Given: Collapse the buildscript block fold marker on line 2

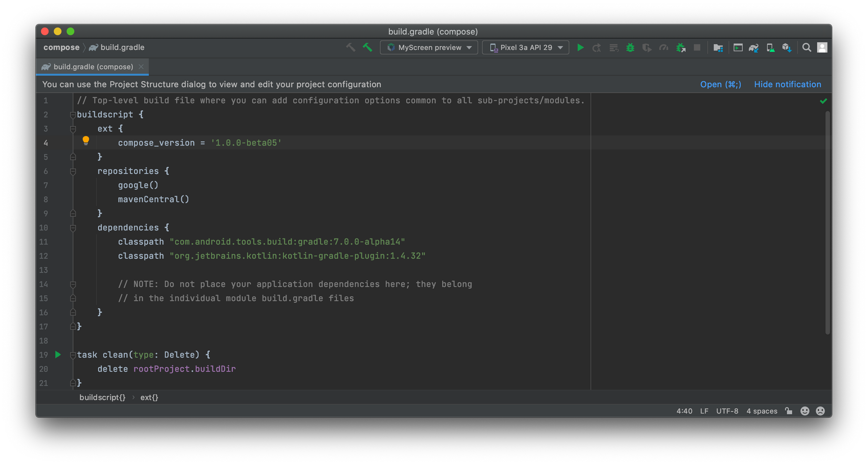Looking at the screenshot, I should (x=73, y=115).
